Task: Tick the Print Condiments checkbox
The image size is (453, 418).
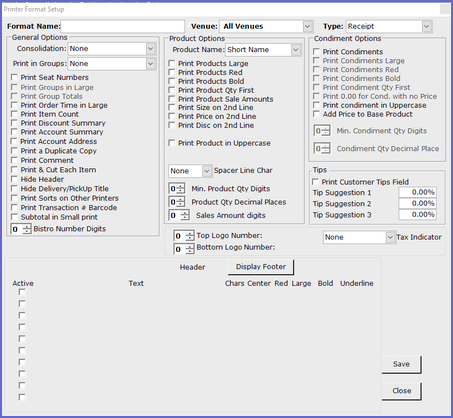Action: 316,52
